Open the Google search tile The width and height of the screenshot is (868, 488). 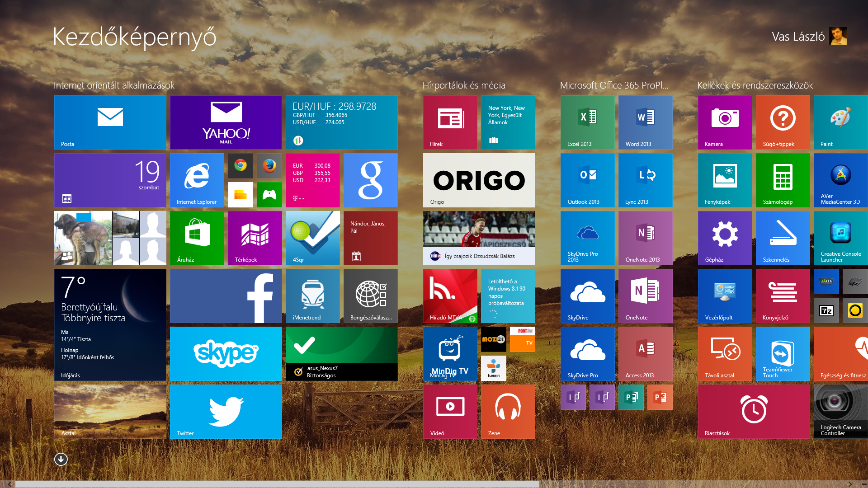point(370,180)
